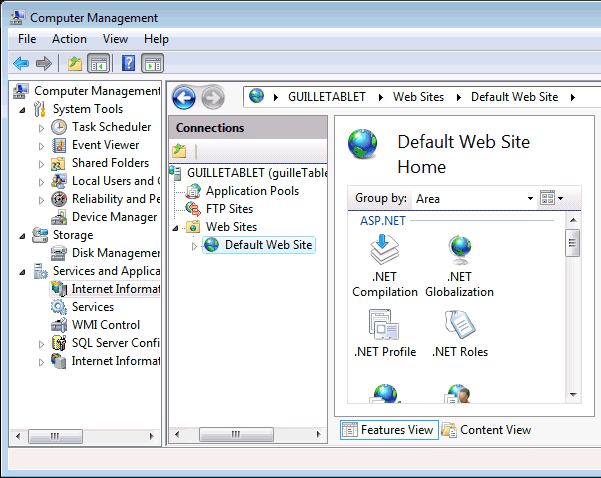Click the WMI Control icon

(x=59, y=325)
